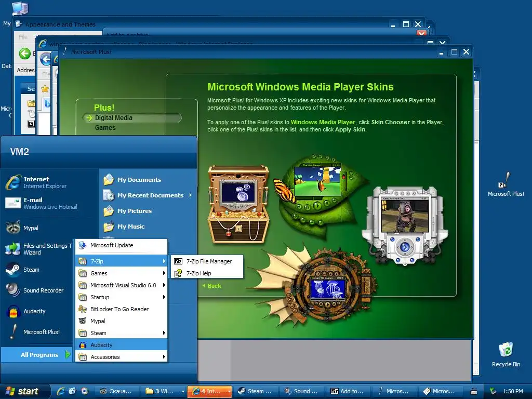Click the Windows Media Player link
The width and height of the screenshot is (532, 399).
click(x=323, y=122)
